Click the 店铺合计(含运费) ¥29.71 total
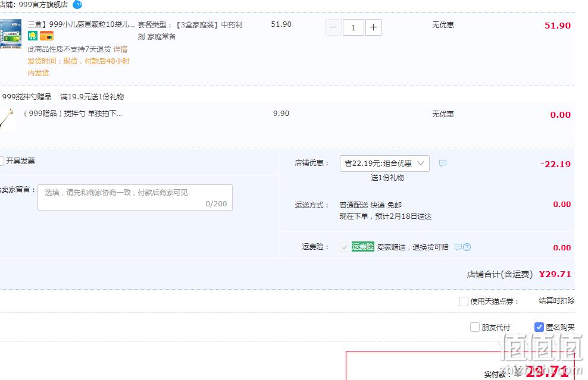 (519, 274)
